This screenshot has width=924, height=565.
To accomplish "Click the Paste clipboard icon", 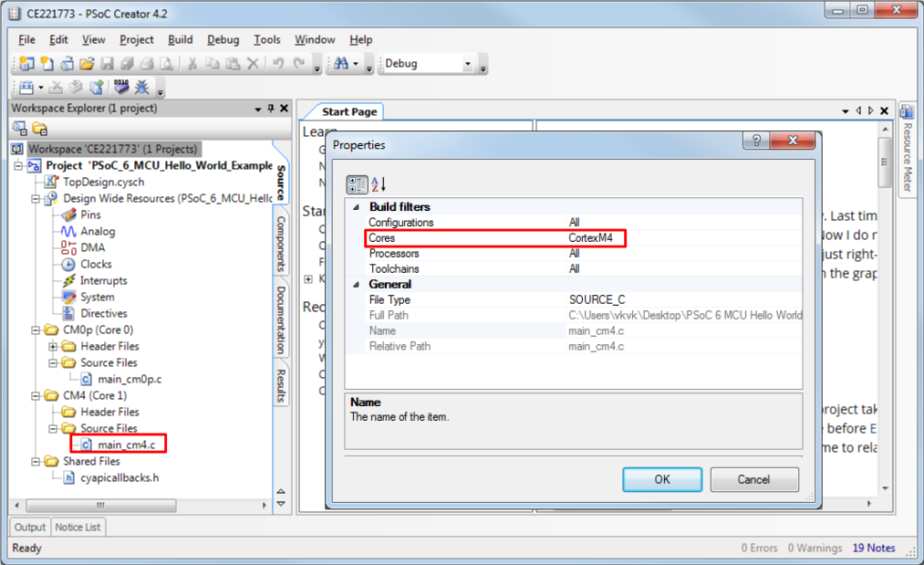I will (234, 64).
